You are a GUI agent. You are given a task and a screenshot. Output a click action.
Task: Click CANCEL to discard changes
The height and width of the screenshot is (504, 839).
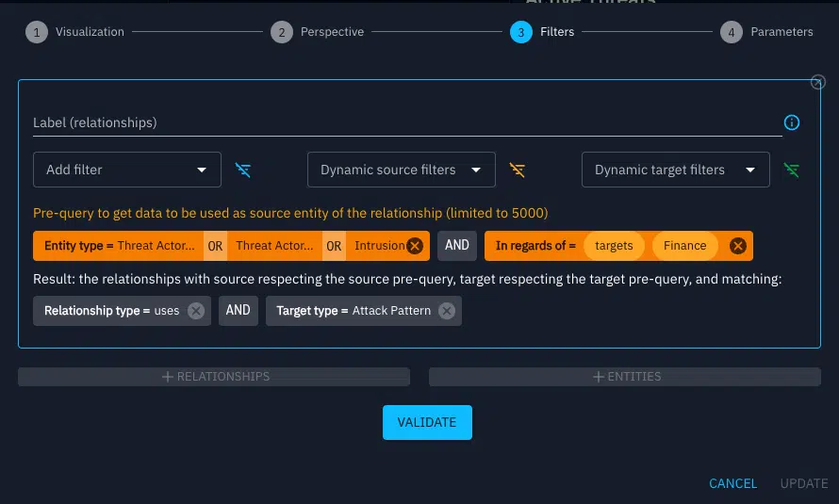click(x=733, y=483)
